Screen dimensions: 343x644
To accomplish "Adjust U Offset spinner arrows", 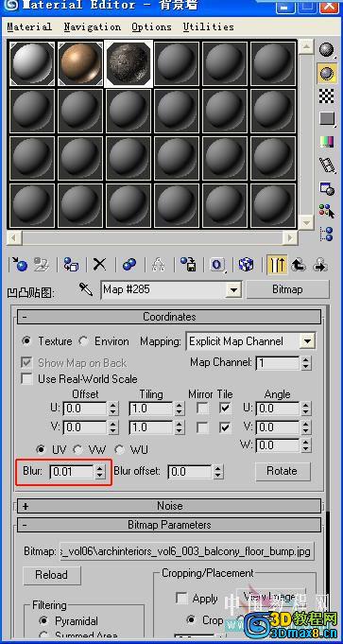I will pos(113,409).
